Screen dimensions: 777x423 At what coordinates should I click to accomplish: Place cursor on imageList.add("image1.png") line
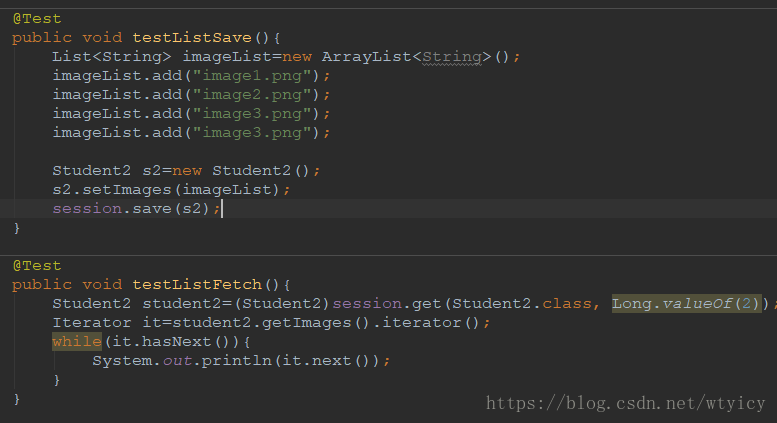point(191,76)
